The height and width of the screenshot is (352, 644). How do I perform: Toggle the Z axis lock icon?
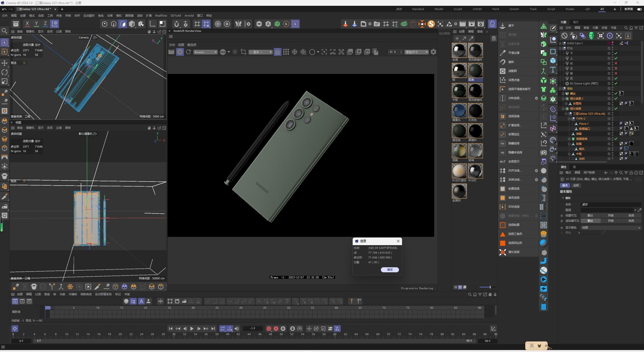(45, 24)
